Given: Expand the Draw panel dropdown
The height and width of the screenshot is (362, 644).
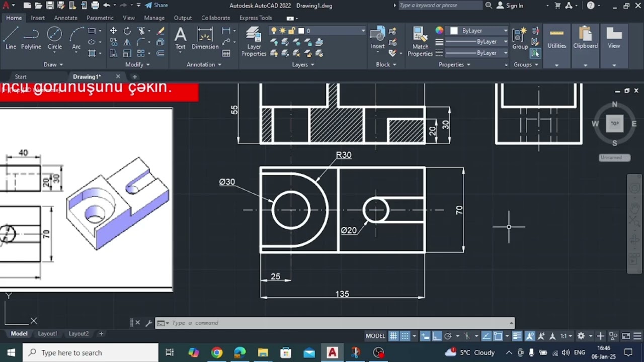Looking at the screenshot, I should 53,64.
